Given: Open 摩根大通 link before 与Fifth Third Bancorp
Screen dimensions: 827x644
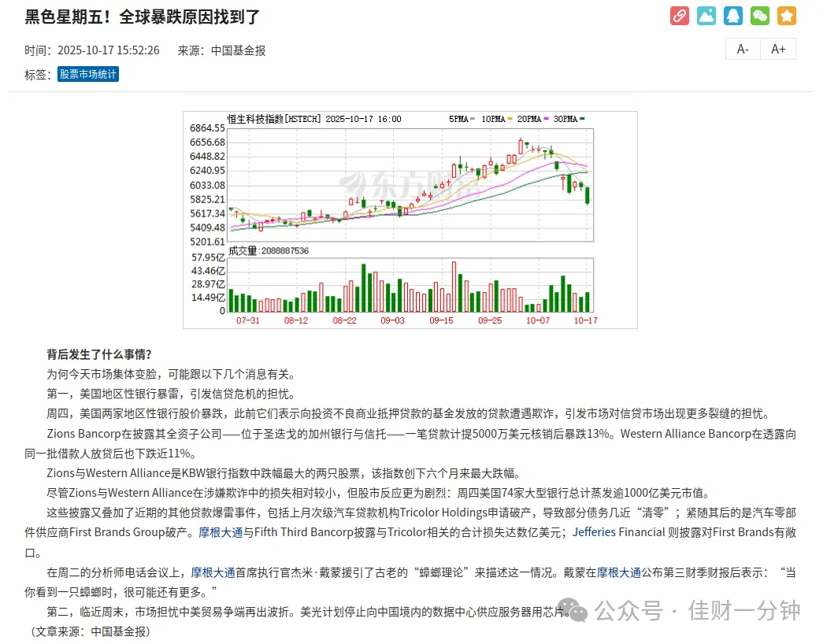Looking at the screenshot, I should pos(221,532).
